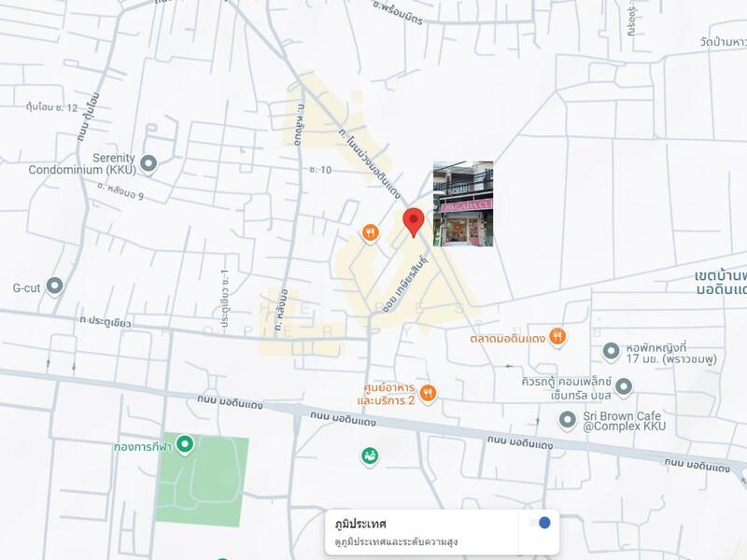Screen dimensions: 747x560
Task: Click the green sports field park area
Action: [x=203, y=485]
